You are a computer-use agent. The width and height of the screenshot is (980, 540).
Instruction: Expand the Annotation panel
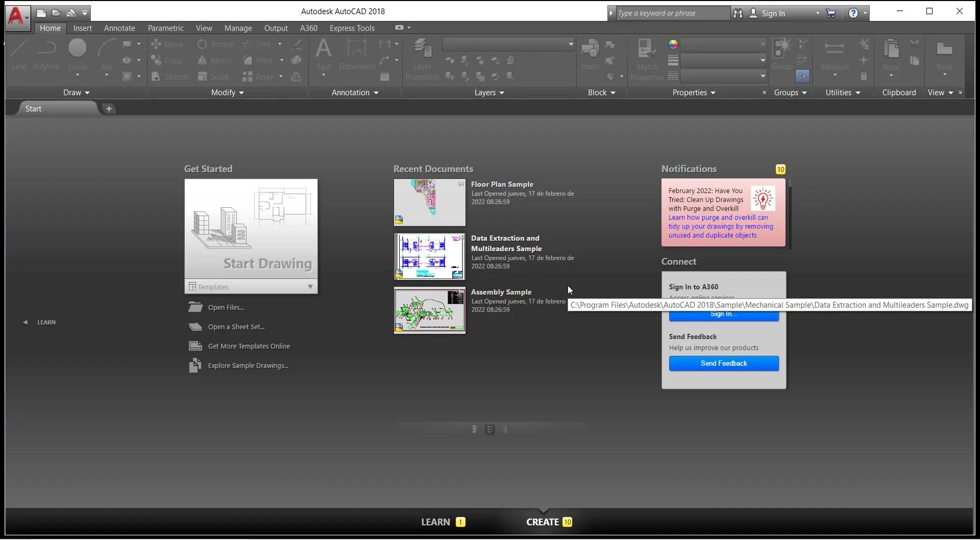click(355, 92)
